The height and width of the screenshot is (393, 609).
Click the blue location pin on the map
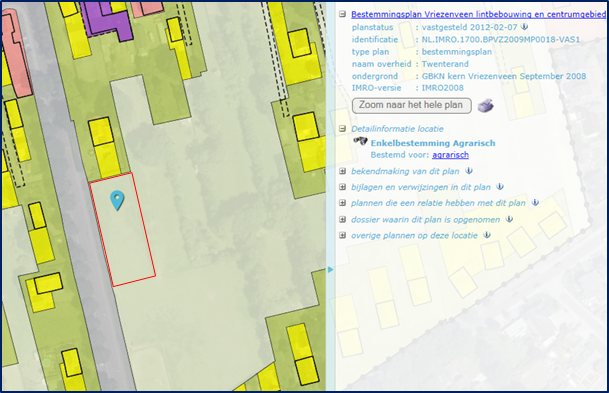click(117, 200)
